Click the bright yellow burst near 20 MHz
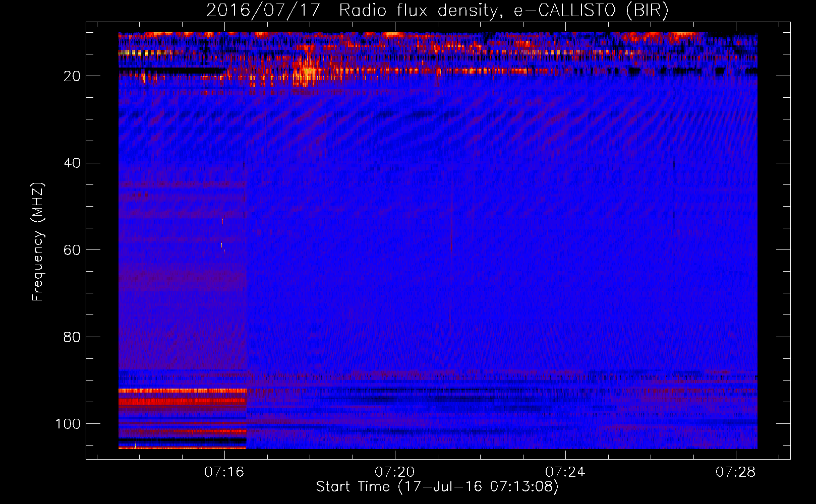The height and width of the screenshot is (504, 816). coord(306,72)
